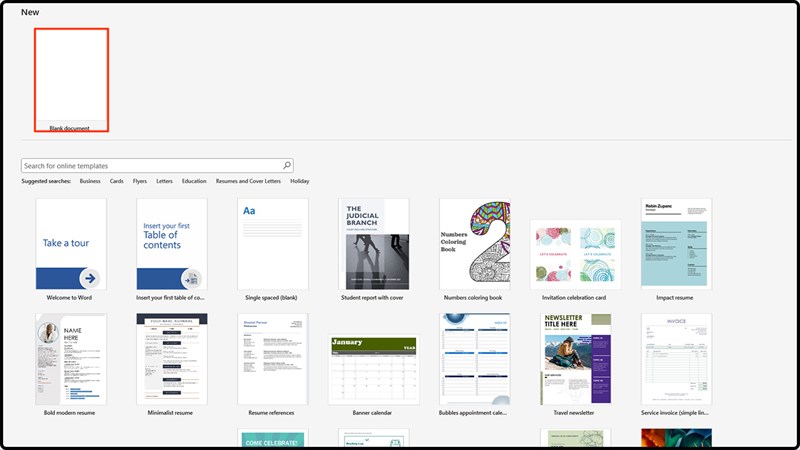Choose the Bold modern resume template

[x=71, y=359]
